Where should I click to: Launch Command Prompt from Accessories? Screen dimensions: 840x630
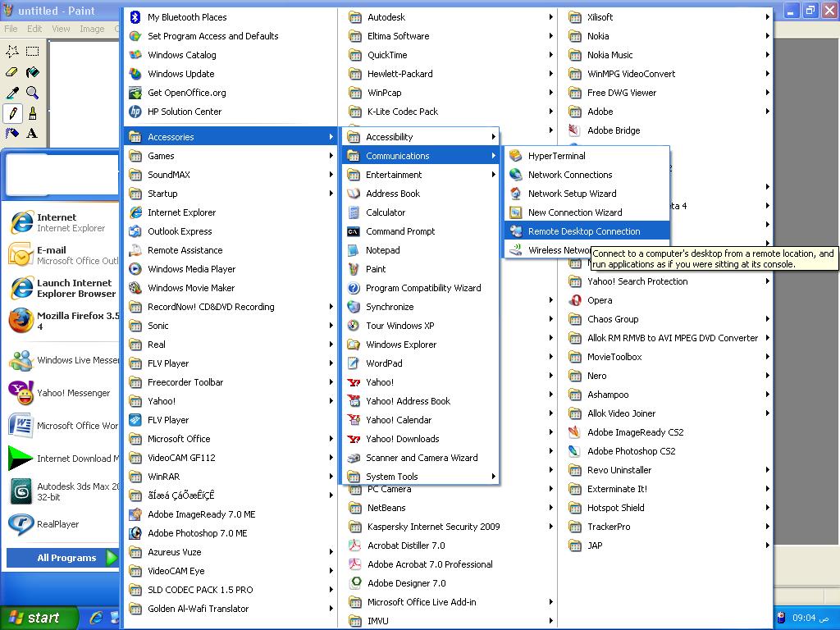point(421,231)
